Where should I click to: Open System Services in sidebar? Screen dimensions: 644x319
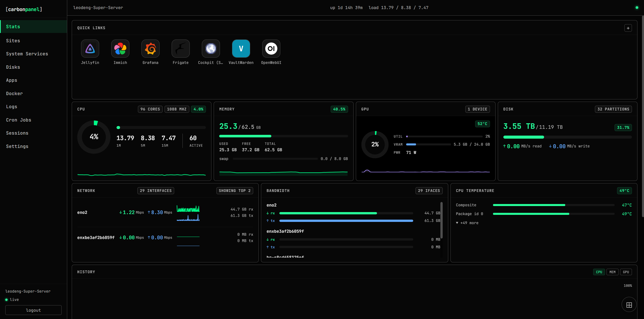pos(33,54)
